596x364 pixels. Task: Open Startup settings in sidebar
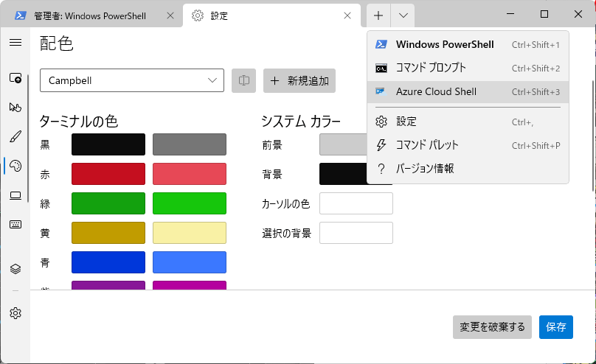(x=15, y=78)
